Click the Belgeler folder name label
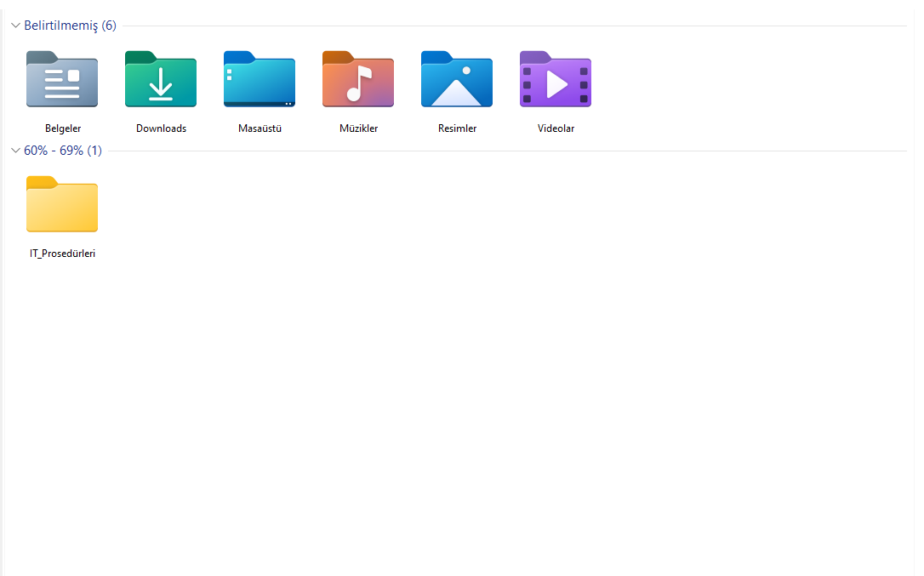924x576 pixels. 63,128
